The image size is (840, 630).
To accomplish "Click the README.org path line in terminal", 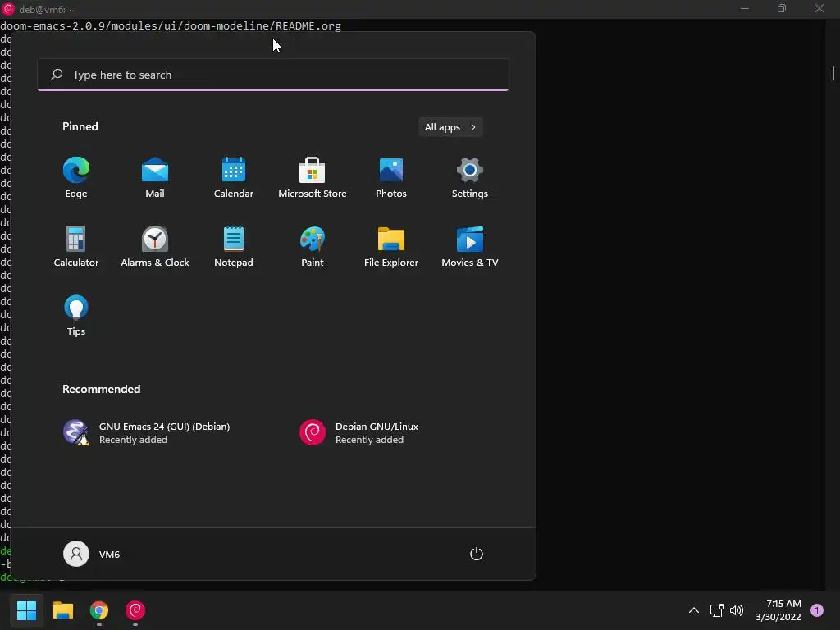I will (171, 25).
